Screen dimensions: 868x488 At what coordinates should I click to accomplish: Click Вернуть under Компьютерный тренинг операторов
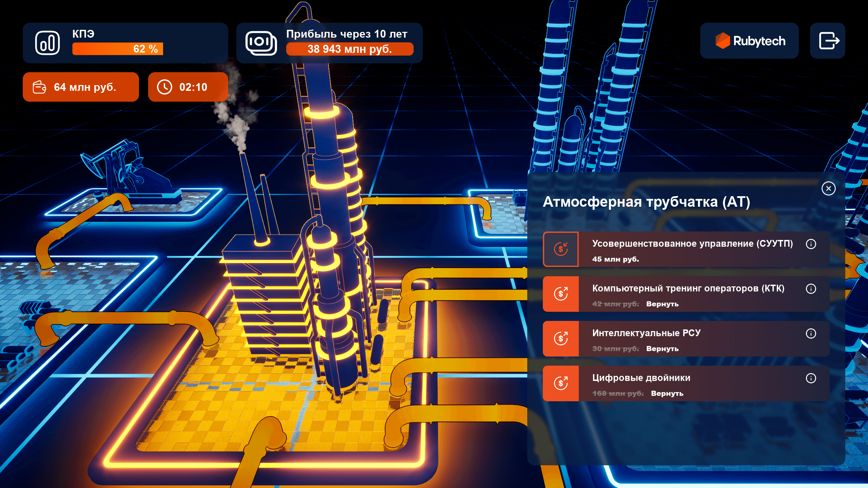tap(662, 304)
